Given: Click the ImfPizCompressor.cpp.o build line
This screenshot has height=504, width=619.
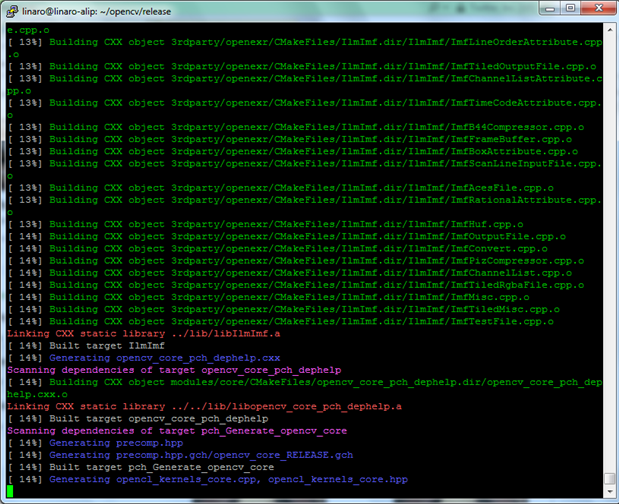Looking at the screenshot, I should point(296,261).
